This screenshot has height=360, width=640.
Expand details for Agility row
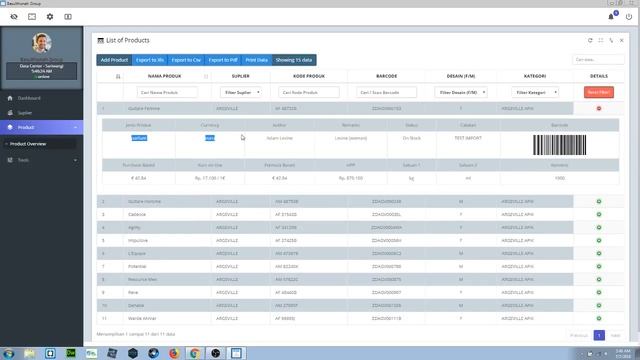599,227
